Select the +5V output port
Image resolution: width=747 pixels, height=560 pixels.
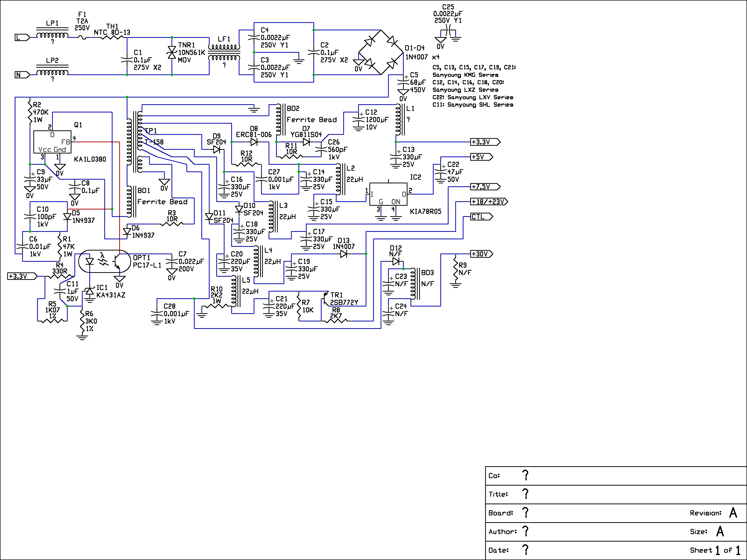pyautogui.click(x=482, y=157)
